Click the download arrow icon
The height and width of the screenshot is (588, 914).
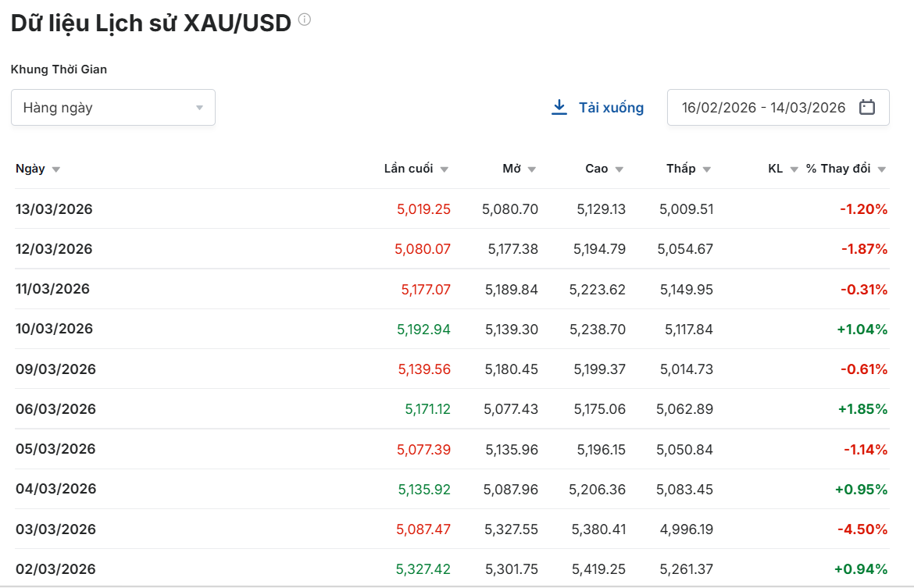(559, 108)
